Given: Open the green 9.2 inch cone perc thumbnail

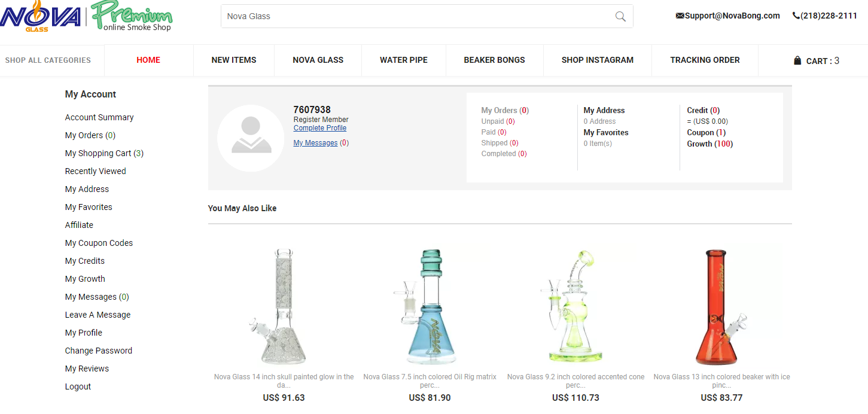Looking at the screenshot, I should click(x=575, y=306).
